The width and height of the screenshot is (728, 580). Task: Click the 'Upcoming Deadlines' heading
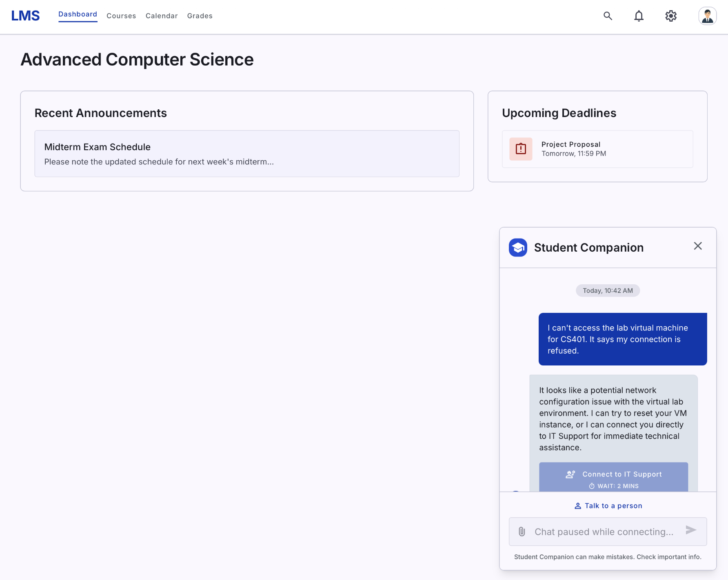[559, 113]
